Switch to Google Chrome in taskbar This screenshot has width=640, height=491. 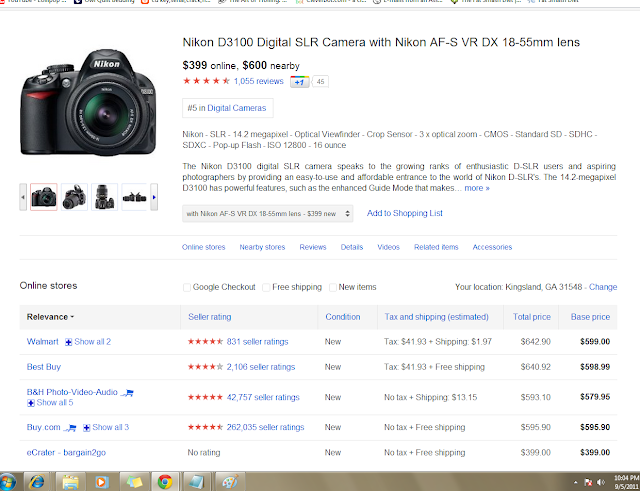[165, 482]
